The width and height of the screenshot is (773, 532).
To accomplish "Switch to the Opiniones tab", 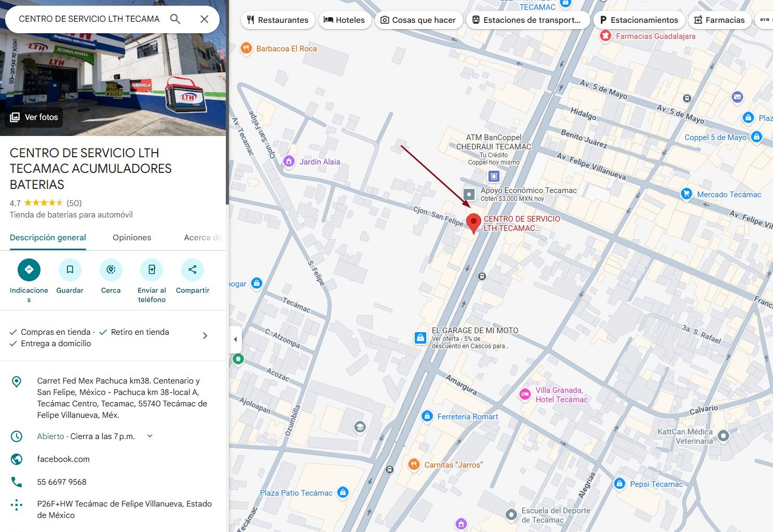I will point(132,238).
